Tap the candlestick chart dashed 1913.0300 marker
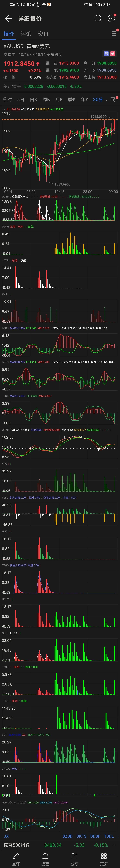This screenshot has width=120, height=868. click(x=98, y=117)
